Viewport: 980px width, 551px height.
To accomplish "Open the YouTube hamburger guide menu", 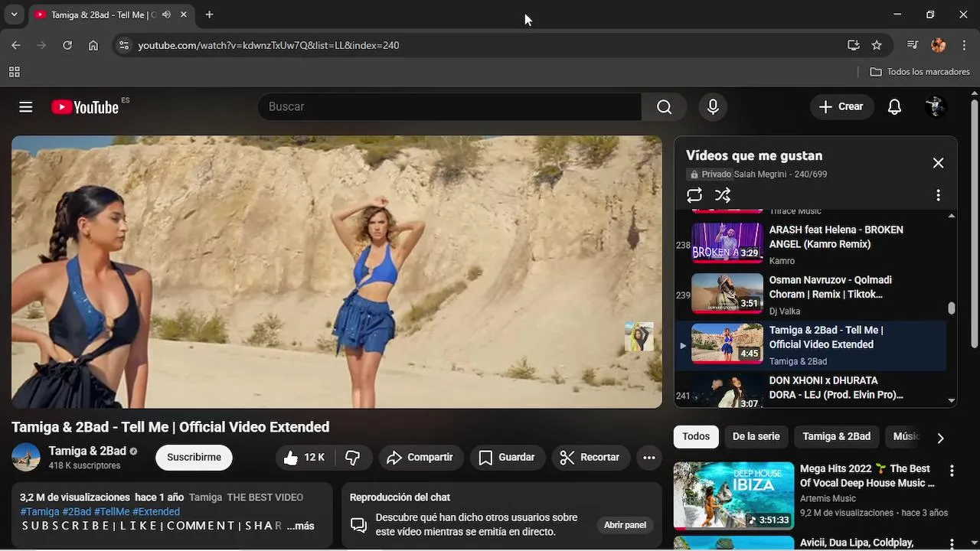I will click(26, 107).
